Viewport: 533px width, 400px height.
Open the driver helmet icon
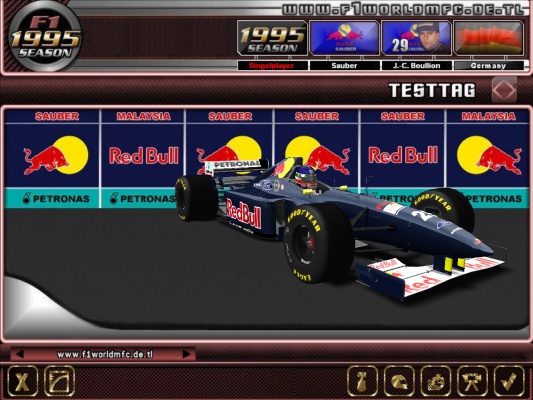[399, 381]
